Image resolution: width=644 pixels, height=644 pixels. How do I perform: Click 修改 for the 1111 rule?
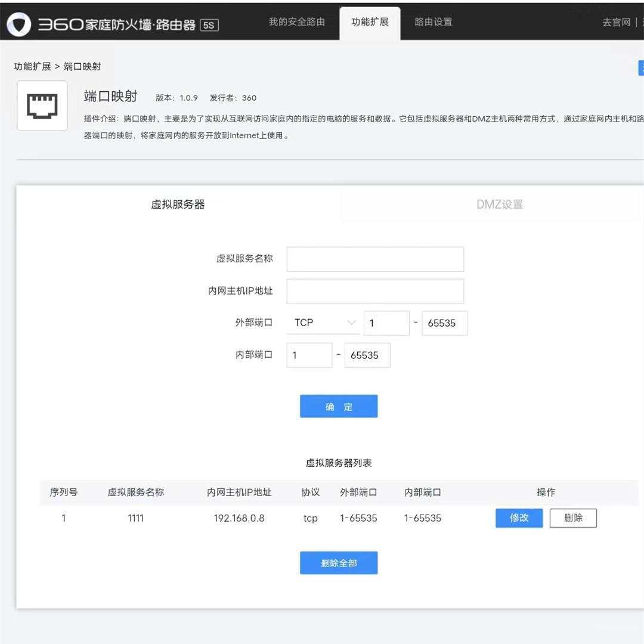pyautogui.click(x=519, y=518)
